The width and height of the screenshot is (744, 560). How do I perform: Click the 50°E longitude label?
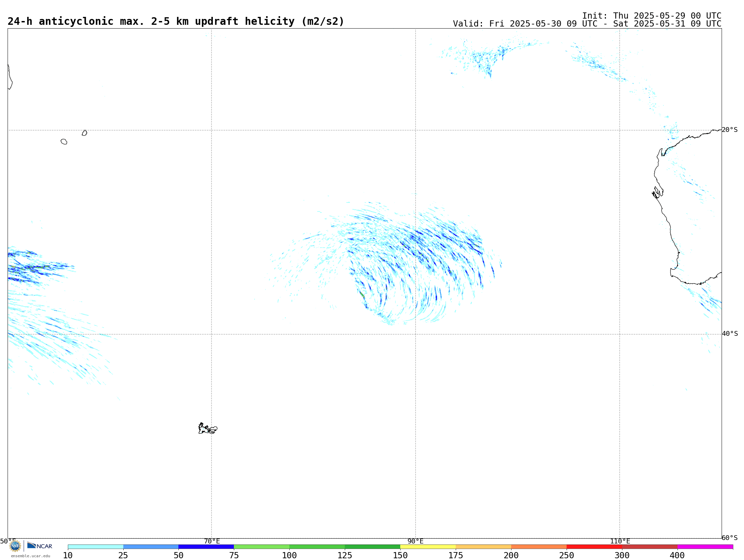coord(8,541)
